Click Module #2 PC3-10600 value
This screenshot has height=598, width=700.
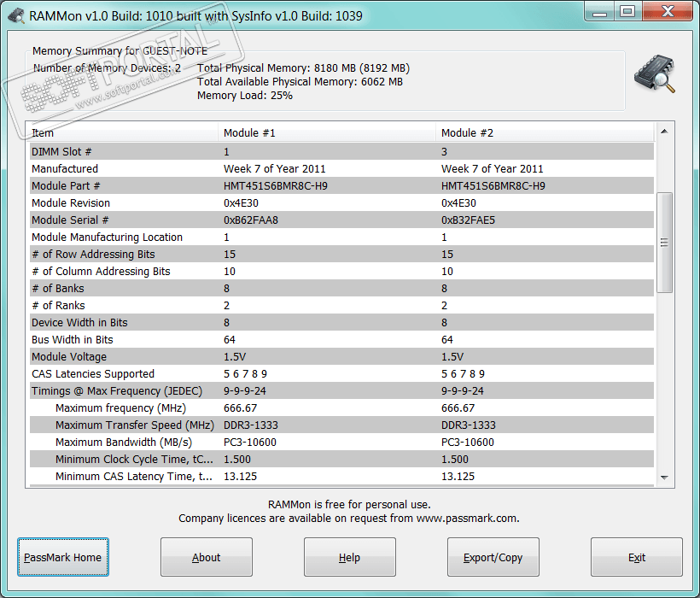(x=468, y=443)
